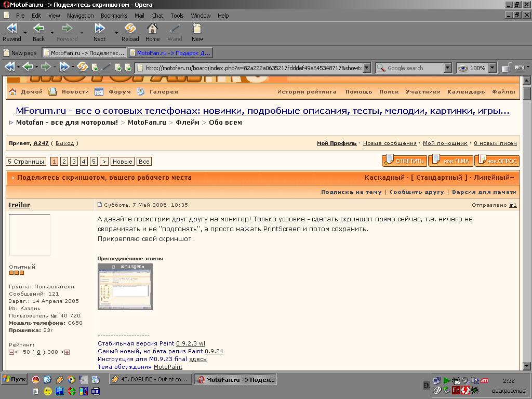This screenshot has width=532, height=399.
Task: Open the Navigation menu
Action: 81,16
